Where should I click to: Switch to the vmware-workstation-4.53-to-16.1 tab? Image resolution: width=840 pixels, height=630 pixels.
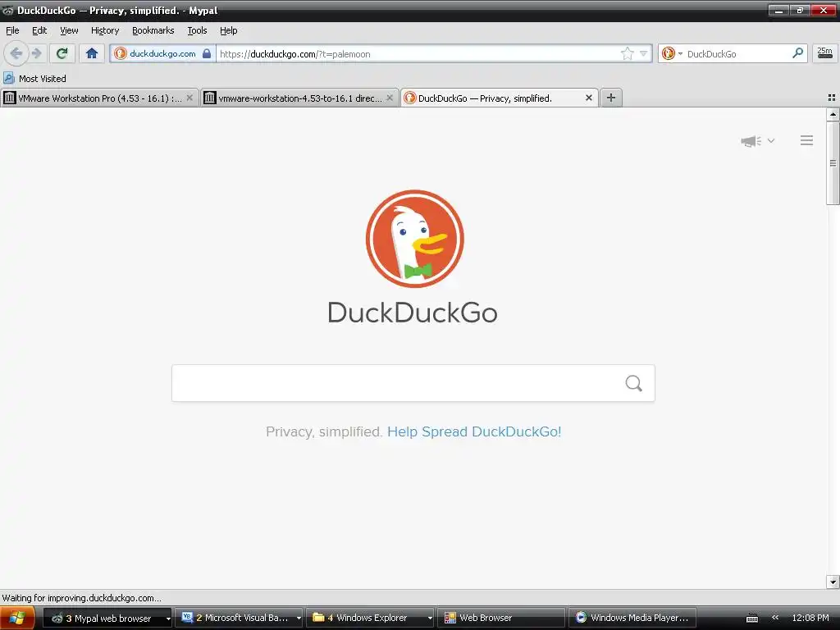coord(299,98)
